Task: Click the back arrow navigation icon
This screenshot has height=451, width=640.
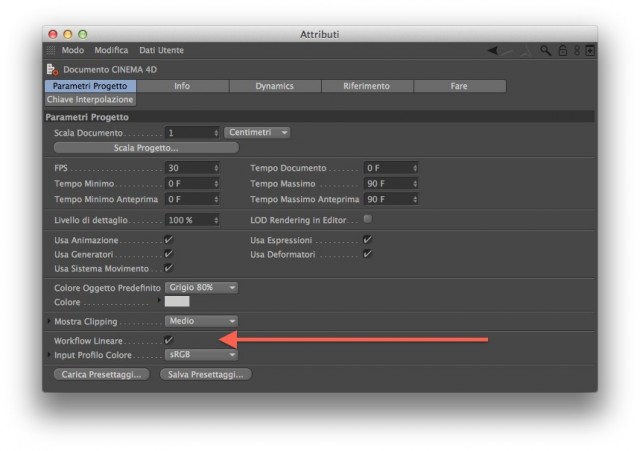Action: (x=494, y=51)
